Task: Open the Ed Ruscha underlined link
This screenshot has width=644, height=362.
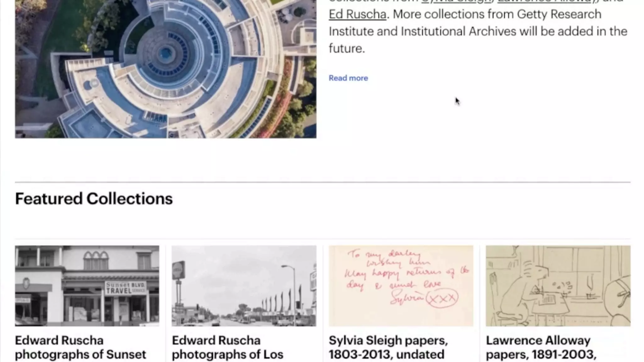Action: point(358,14)
